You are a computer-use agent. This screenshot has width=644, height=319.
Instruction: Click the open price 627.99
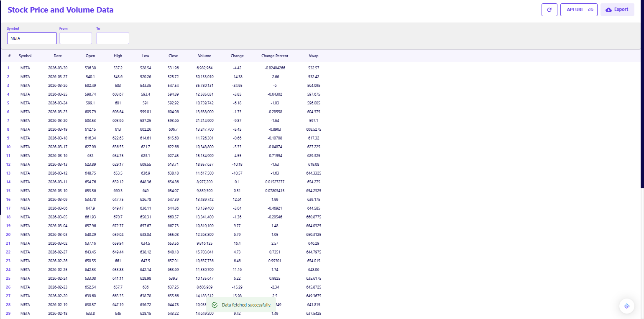[x=90, y=147]
